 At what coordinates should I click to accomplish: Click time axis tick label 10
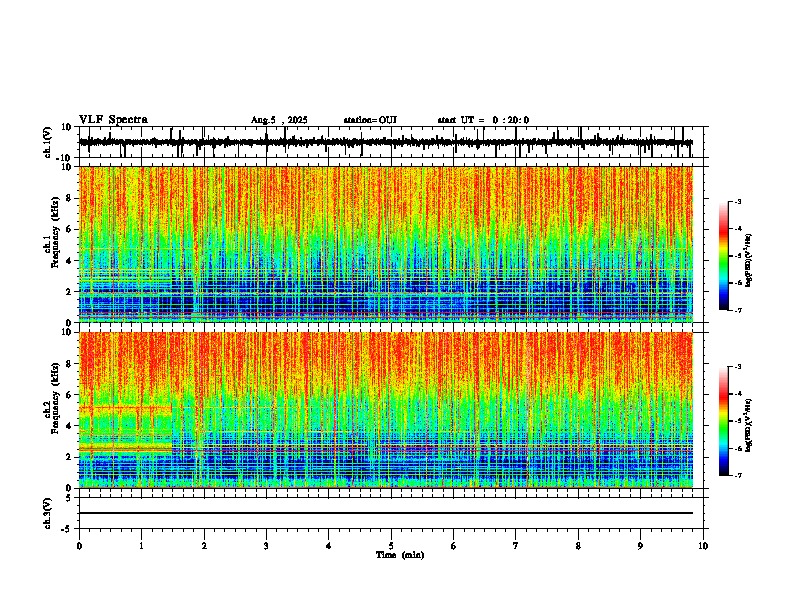click(703, 546)
